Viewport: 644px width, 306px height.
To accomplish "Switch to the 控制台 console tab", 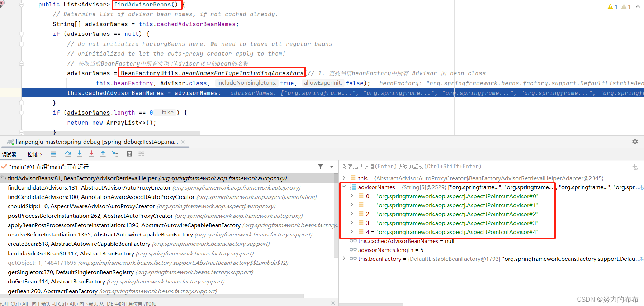I will (x=34, y=154).
